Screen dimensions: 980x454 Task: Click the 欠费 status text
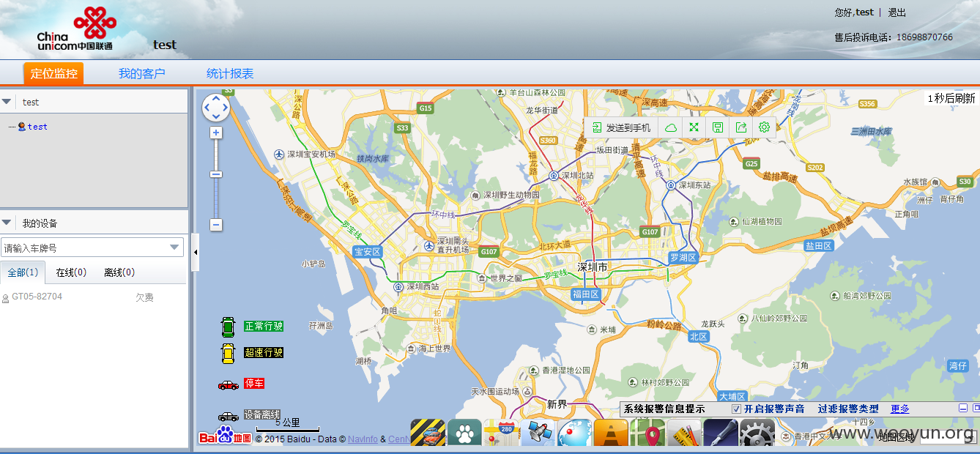point(144,297)
